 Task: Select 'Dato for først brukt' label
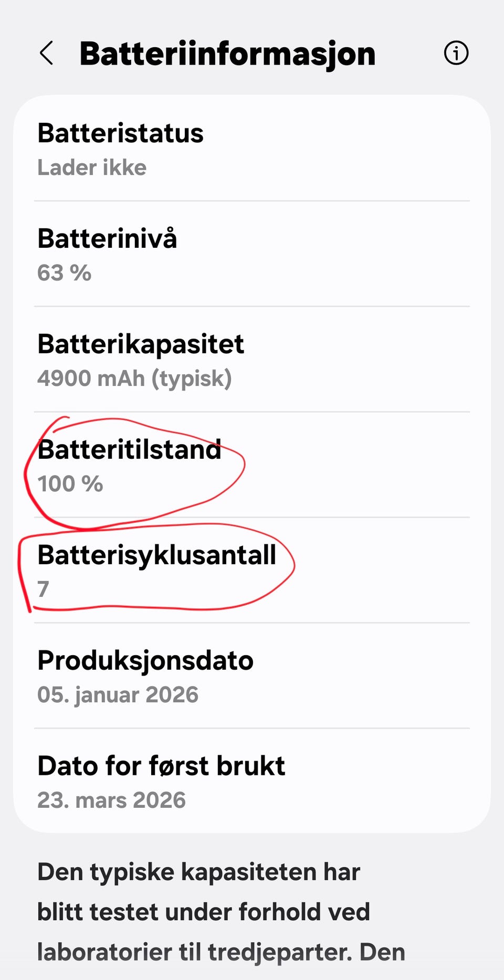pos(161,766)
